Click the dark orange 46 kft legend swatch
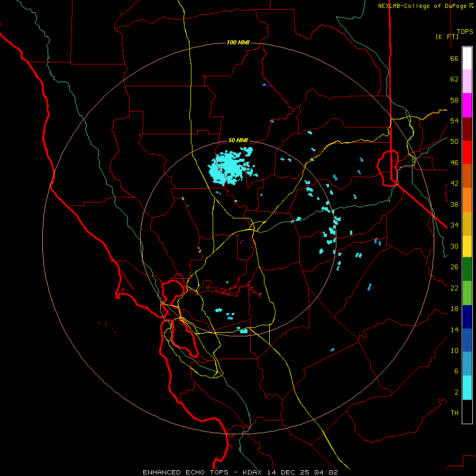 click(x=467, y=176)
